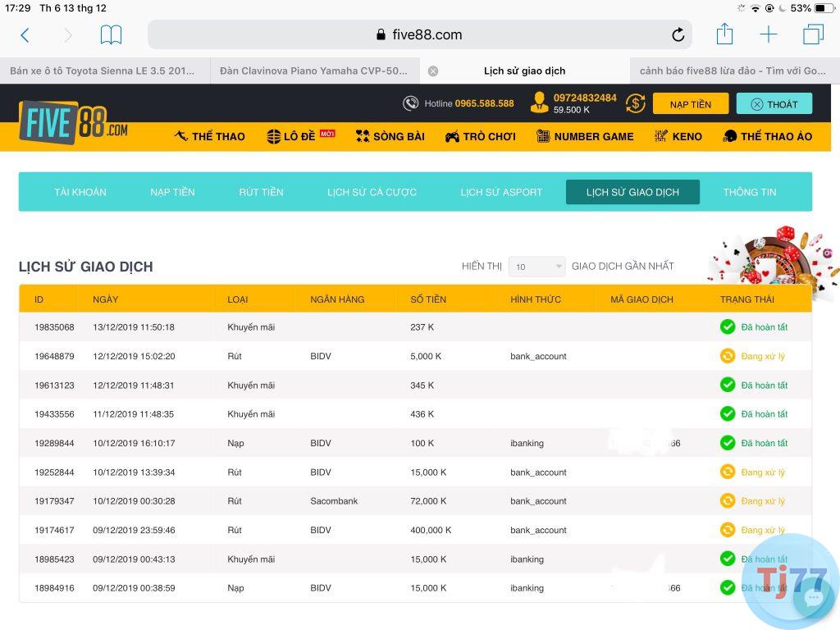Tap Safari back arrow
840x630 pixels.
click(25, 35)
